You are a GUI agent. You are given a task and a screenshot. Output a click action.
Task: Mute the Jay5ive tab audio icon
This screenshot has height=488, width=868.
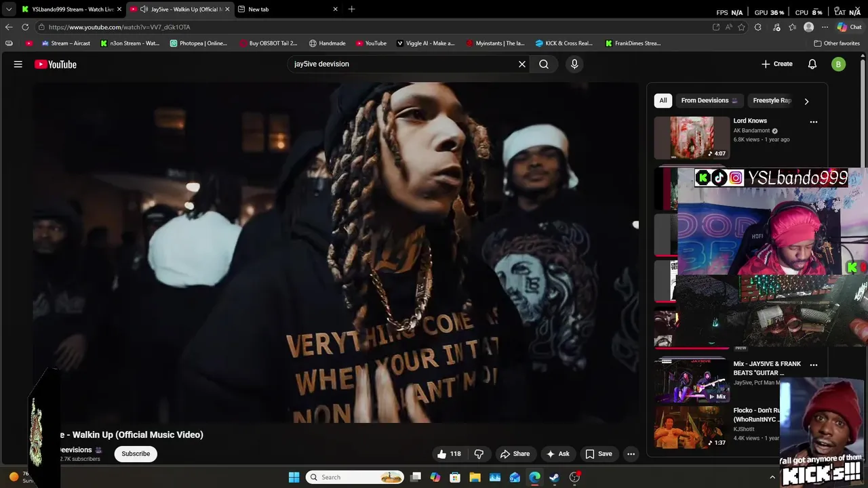click(144, 9)
